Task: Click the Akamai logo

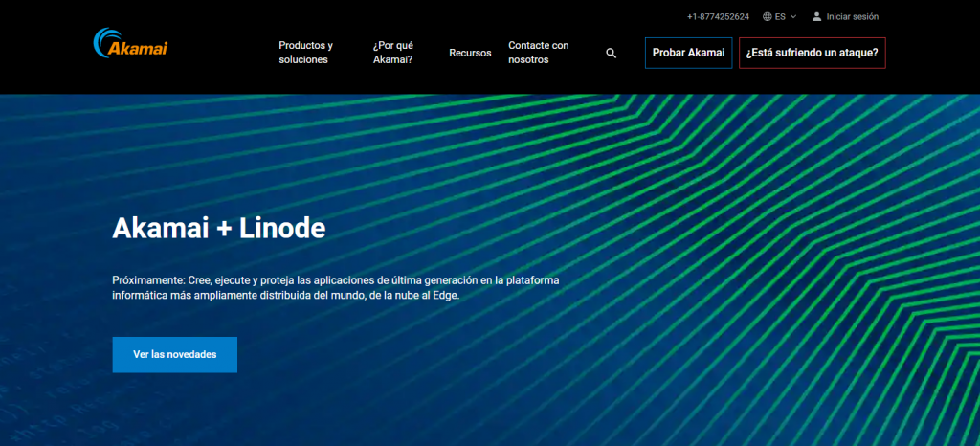Action: [130, 43]
